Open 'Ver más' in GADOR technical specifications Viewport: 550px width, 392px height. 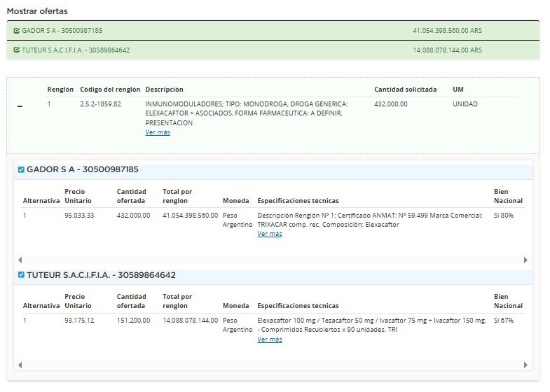(270, 234)
